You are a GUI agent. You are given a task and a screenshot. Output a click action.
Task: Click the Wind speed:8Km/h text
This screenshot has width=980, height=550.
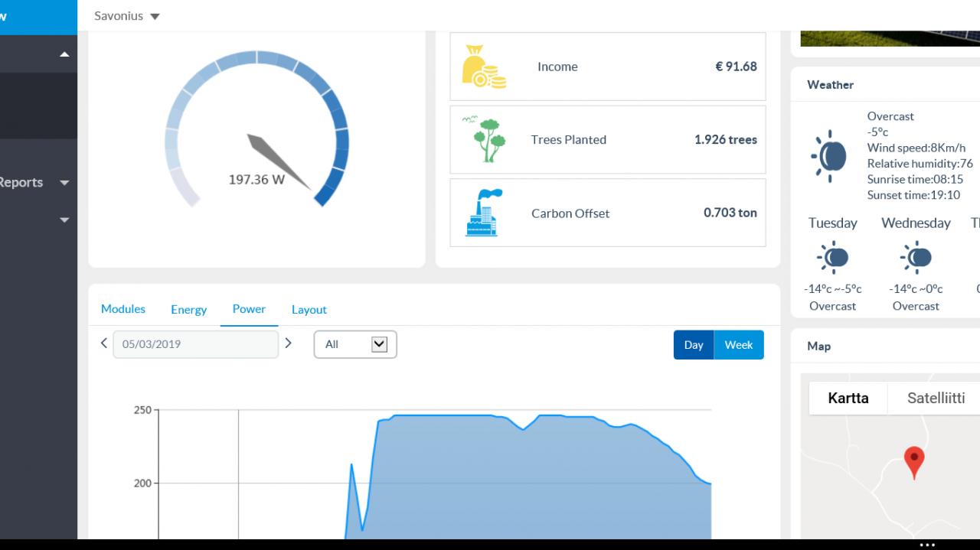click(x=916, y=148)
